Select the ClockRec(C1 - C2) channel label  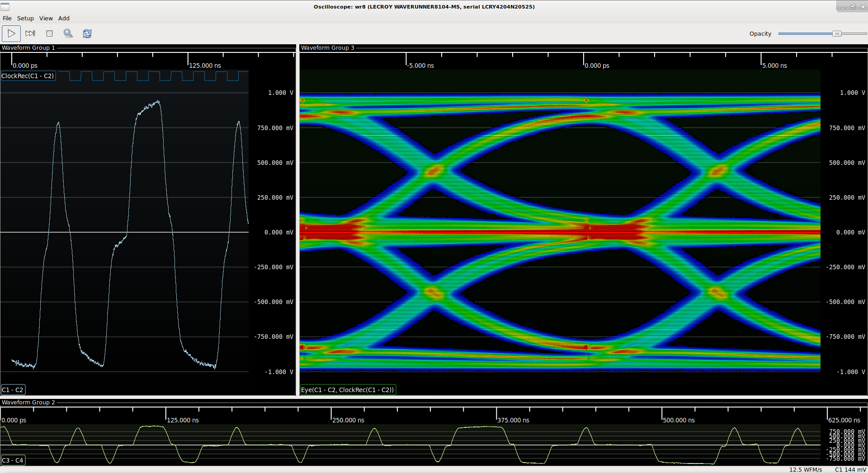tap(28, 76)
